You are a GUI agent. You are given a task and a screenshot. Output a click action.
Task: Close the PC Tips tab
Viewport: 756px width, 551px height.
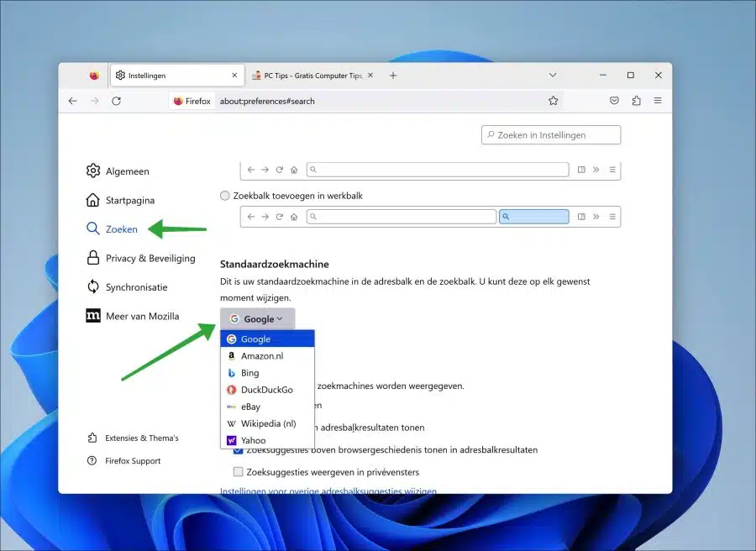coord(370,76)
